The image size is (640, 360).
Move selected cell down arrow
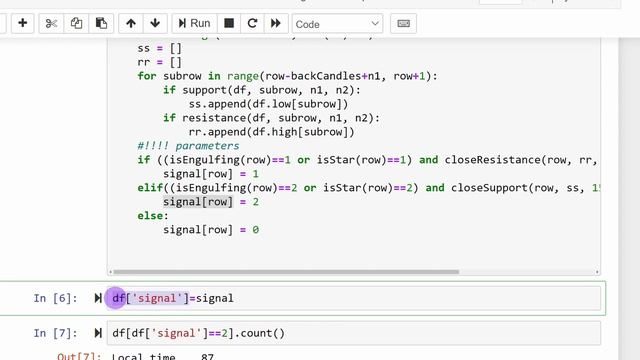[155, 23]
